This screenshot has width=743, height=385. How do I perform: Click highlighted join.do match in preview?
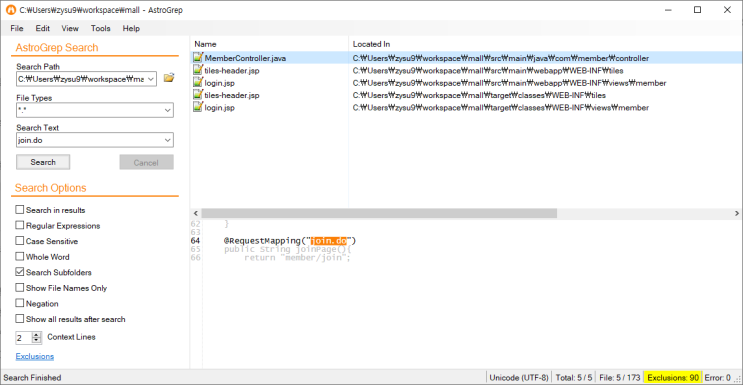(x=329, y=241)
